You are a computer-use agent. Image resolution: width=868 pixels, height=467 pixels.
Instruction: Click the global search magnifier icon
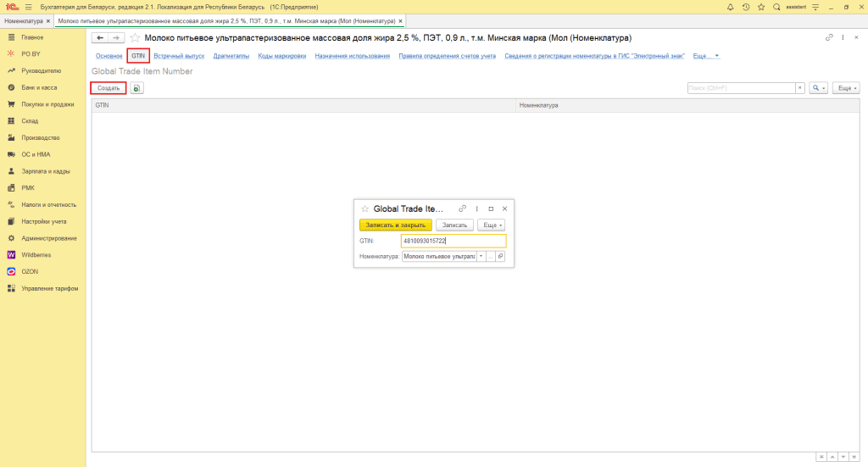pos(776,7)
